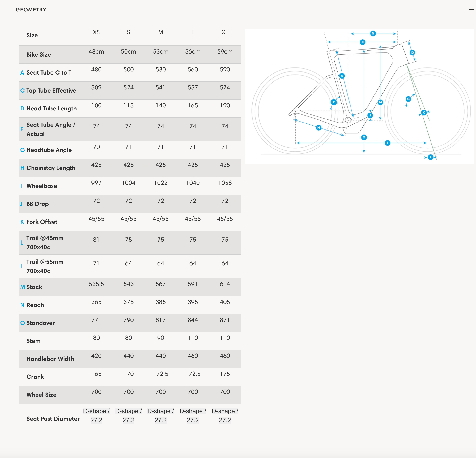Select the Wheelbase row label

coord(41,186)
